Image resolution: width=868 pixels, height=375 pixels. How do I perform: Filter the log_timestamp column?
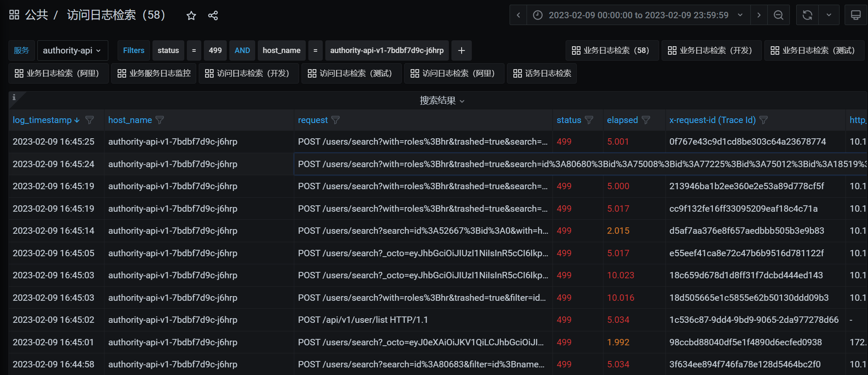click(90, 120)
